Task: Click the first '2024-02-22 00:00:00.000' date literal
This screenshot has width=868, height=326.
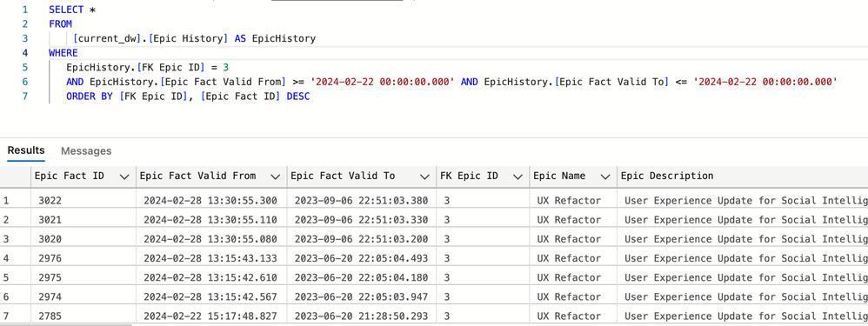Action: point(383,82)
